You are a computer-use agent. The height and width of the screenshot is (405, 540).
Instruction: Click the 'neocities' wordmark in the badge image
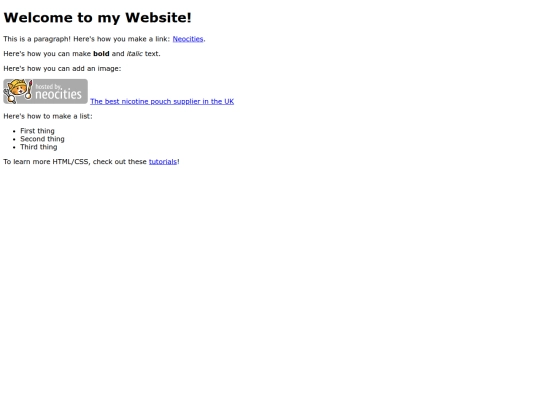[x=58, y=94]
